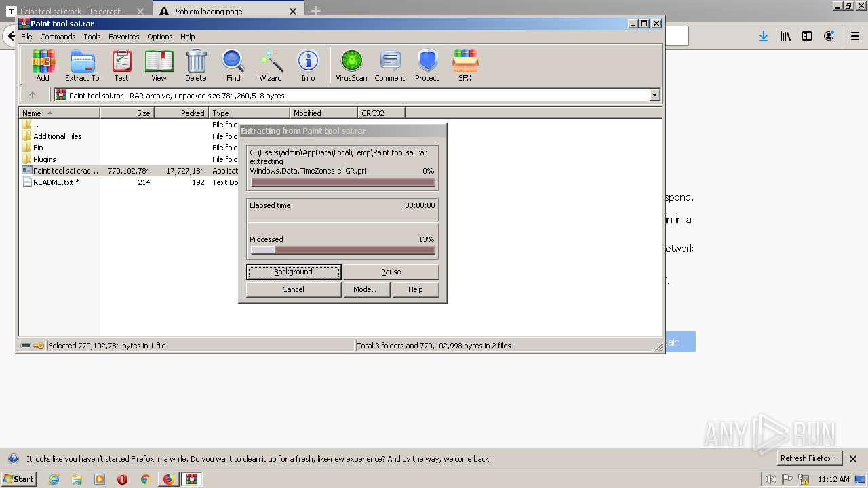
Task: Open the Firefox hamburger menu
Action: pos(855,36)
